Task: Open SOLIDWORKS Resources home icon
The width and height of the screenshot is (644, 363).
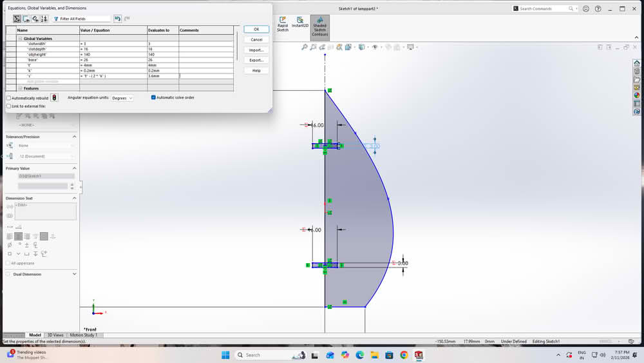Action: point(637,63)
